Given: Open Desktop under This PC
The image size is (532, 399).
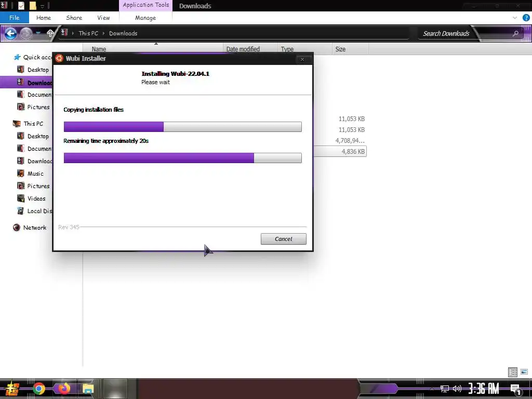Looking at the screenshot, I should coord(38,136).
